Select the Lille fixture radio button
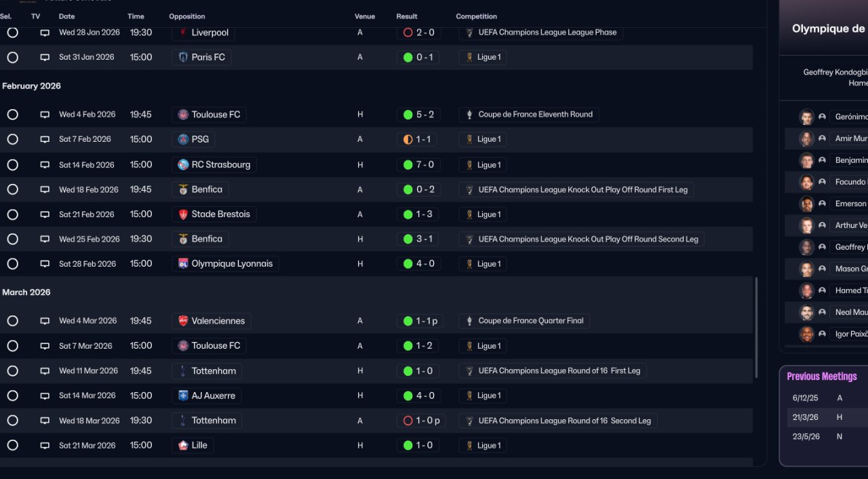Screen dimensions: 868x479 (12, 446)
